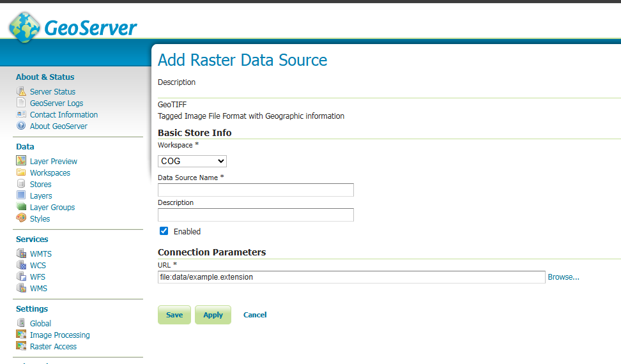Click the Layer Groups icon
621x364 pixels.
pyautogui.click(x=21, y=207)
